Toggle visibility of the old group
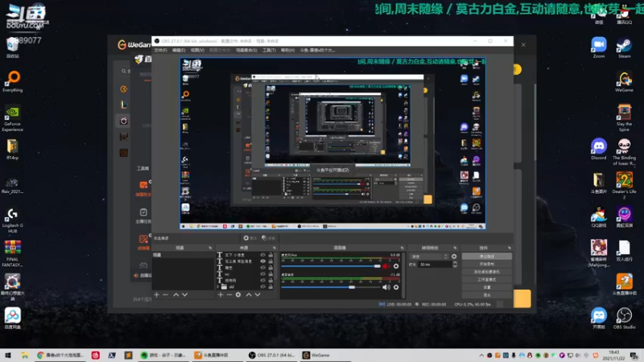The height and width of the screenshot is (362, 644). [263, 286]
